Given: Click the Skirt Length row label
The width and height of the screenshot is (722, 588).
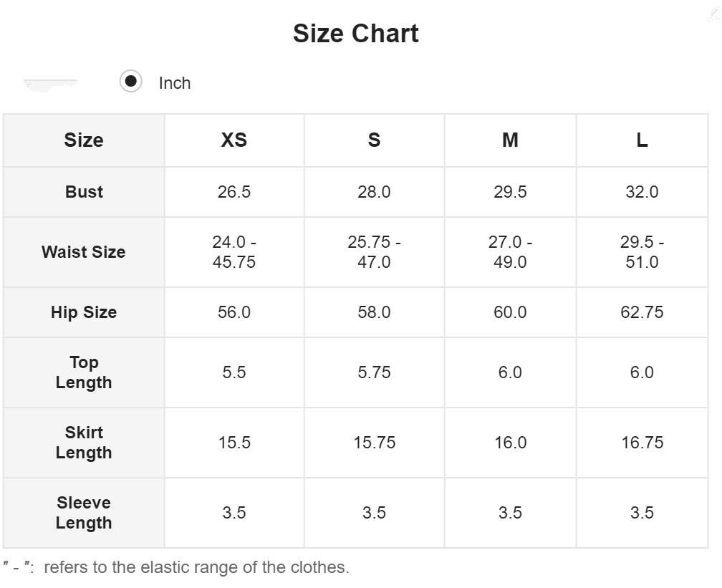Looking at the screenshot, I should pos(83,443).
